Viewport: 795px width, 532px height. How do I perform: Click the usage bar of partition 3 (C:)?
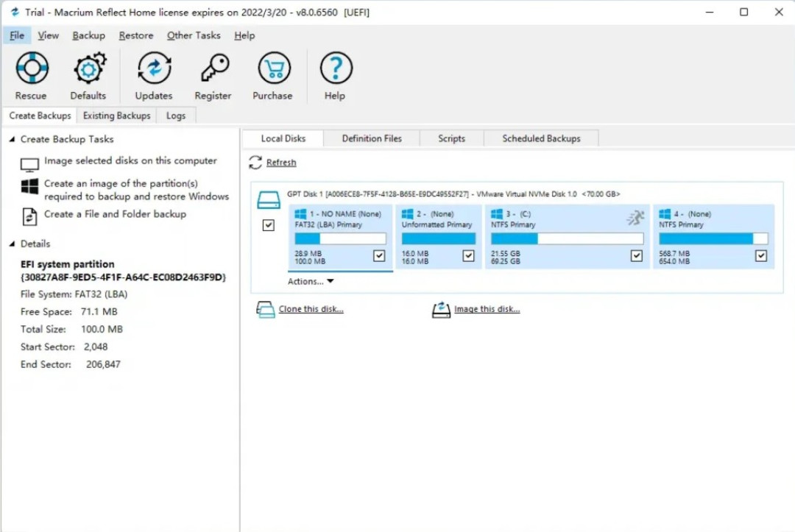pos(567,238)
